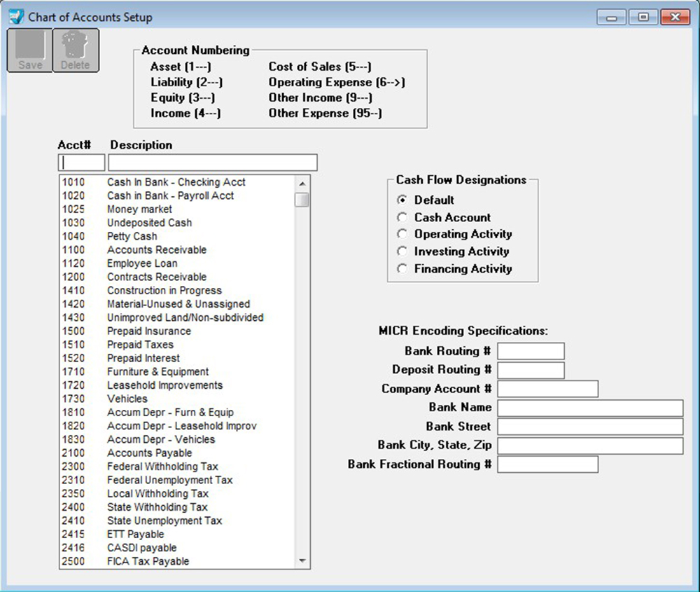
Task: Click the account list scrollbar thumb
Action: (302, 200)
